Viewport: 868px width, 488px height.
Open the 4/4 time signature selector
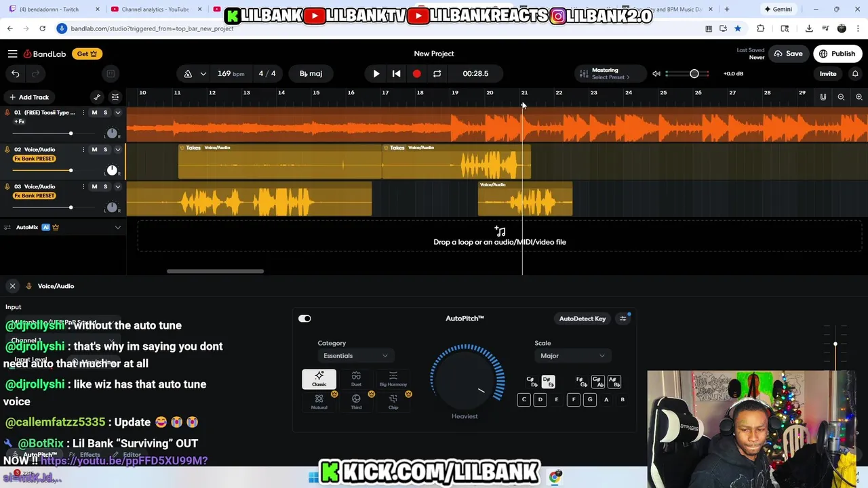(267, 73)
